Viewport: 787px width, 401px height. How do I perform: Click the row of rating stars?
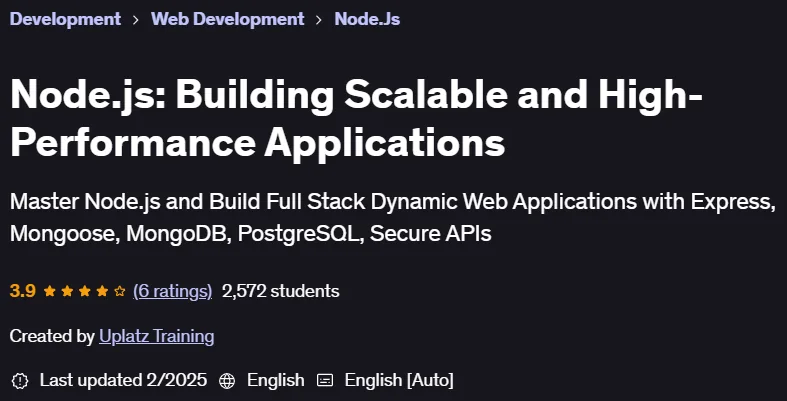point(84,291)
